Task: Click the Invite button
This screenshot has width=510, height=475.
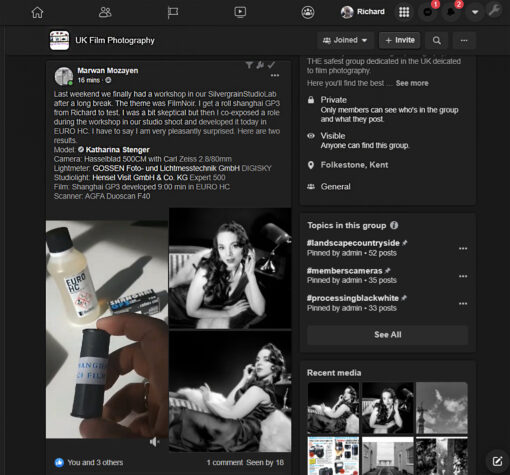Action: point(399,40)
